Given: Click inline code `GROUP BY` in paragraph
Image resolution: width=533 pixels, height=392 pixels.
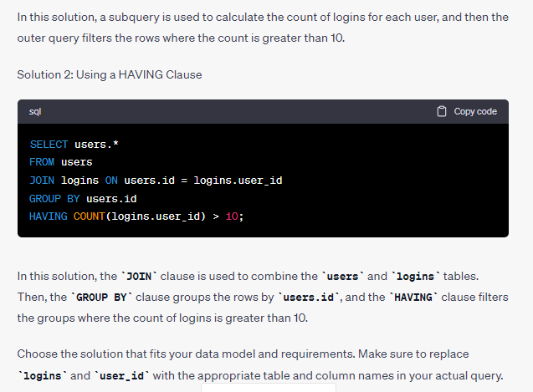Looking at the screenshot, I should coord(101,298).
